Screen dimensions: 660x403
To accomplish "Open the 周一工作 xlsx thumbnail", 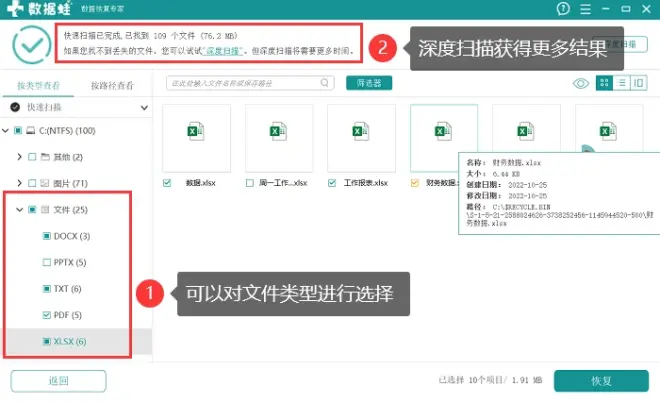I will pyautogui.click(x=279, y=138).
